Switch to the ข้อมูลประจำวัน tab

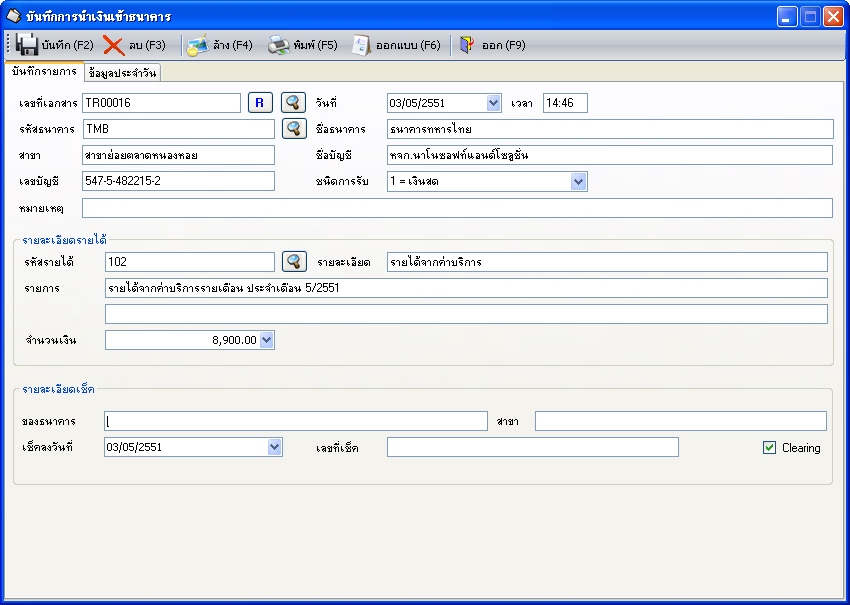click(x=123, y=73)
